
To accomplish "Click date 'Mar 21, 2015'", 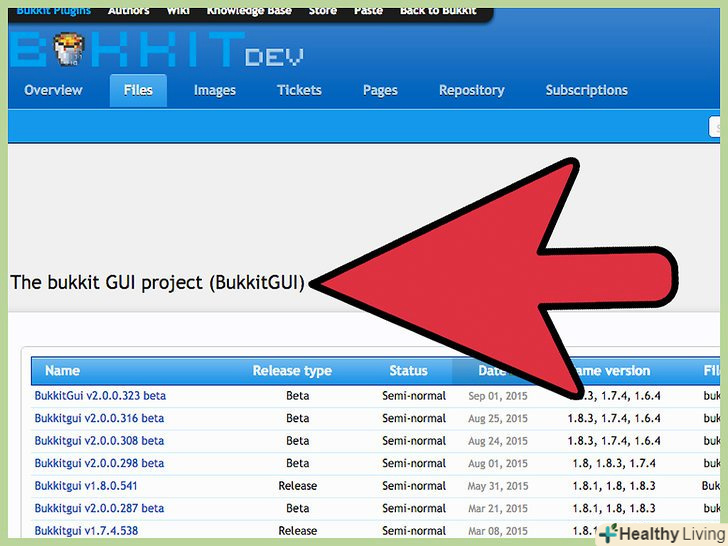I will tap(498, 508).
